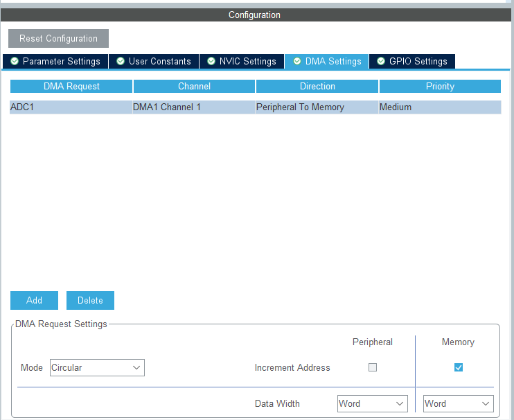514x420 pixels.
Task: Switch to the User Constants tab
Action: click(154, 61)
